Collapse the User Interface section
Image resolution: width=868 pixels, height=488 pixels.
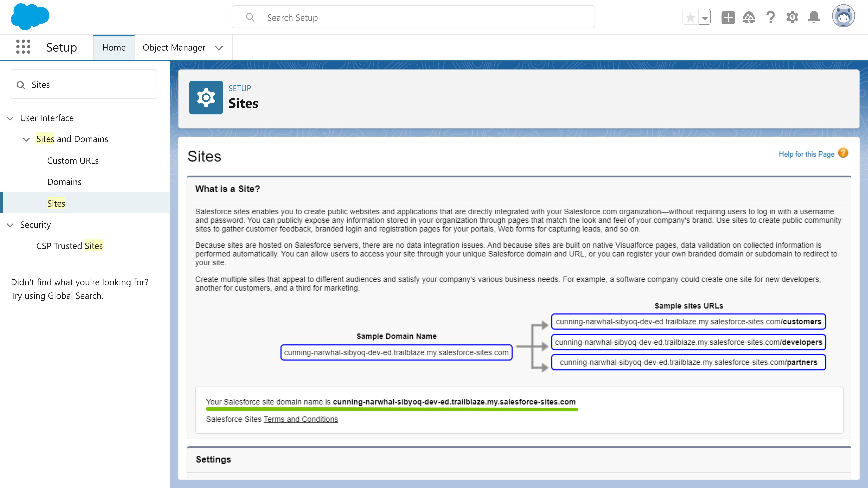click(10, 118)
